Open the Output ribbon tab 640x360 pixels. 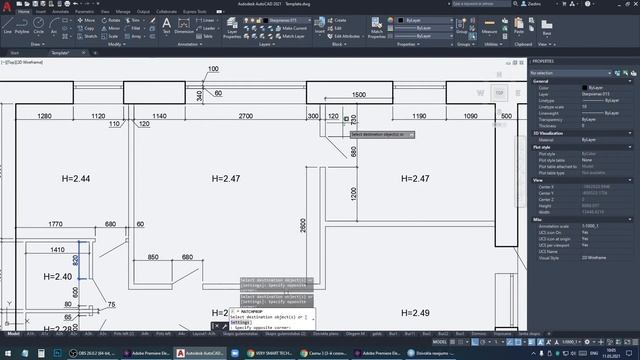[x=143, y=12]
